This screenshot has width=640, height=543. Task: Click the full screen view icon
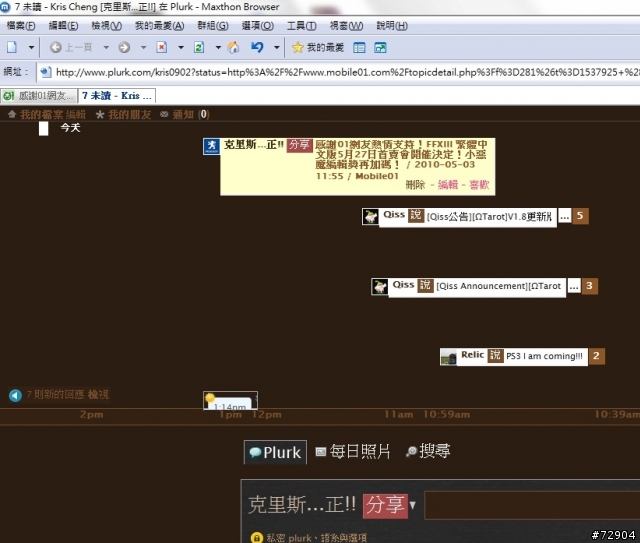pyautogui.click(x=380, y=48)
